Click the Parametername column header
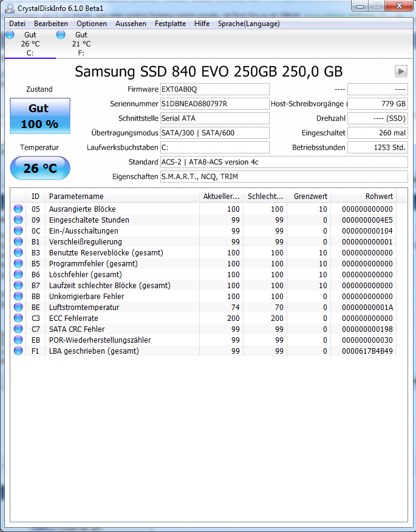Viewport: 416px width, 532px height. point(122,197)
